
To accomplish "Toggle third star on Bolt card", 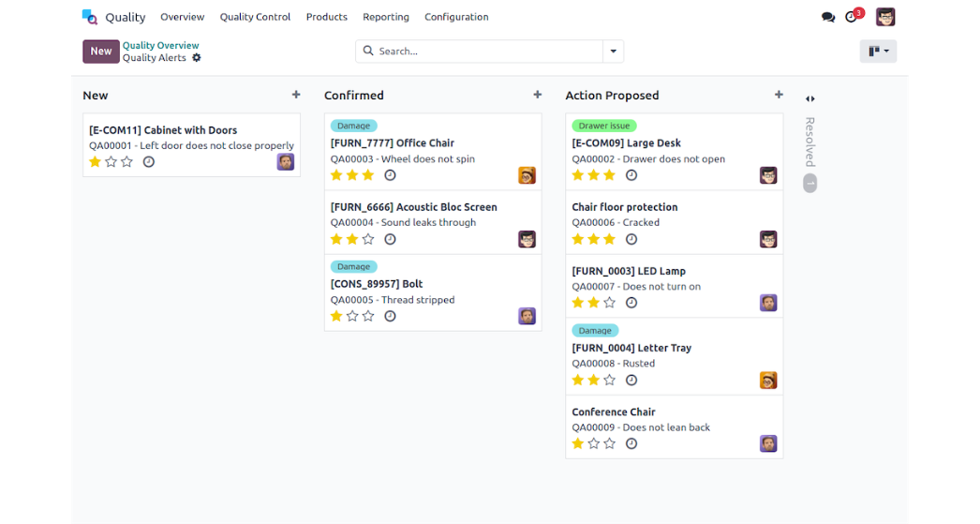I will pos(368,316).
